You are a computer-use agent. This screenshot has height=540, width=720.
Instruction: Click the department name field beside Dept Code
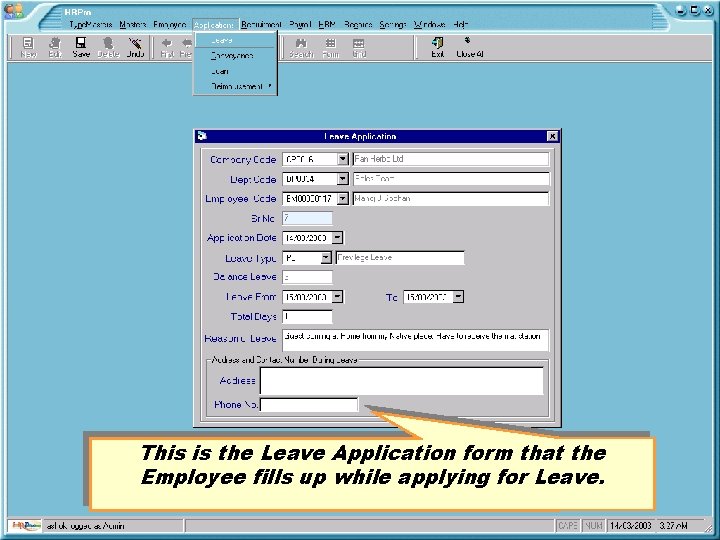point(450,179)
